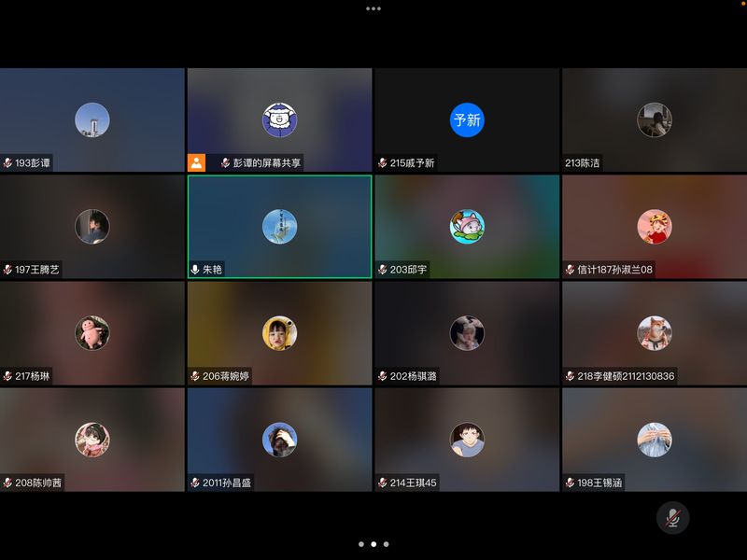Image resolution: width=747 pixels, height=560 pixels.
Task: Click the muted mic icon beside 193彭谭
Action: point(7,163)
